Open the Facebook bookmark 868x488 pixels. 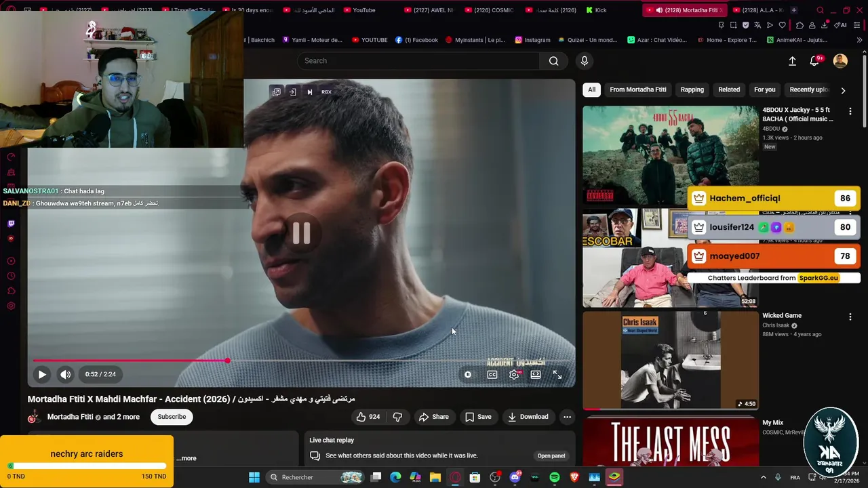pos(416,40)
